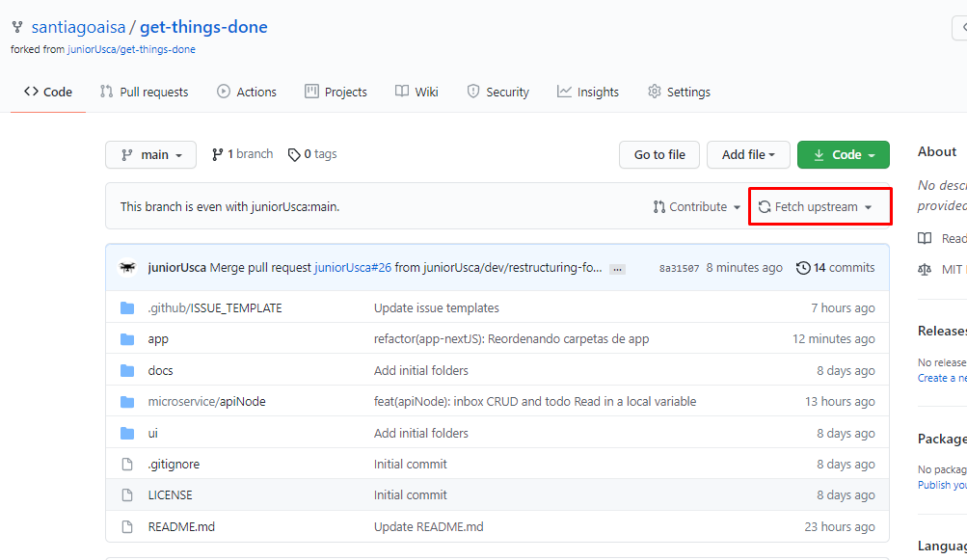Screen dimensions: 967x560
Task: Expand the Add file dropdown
Action: 748,155
